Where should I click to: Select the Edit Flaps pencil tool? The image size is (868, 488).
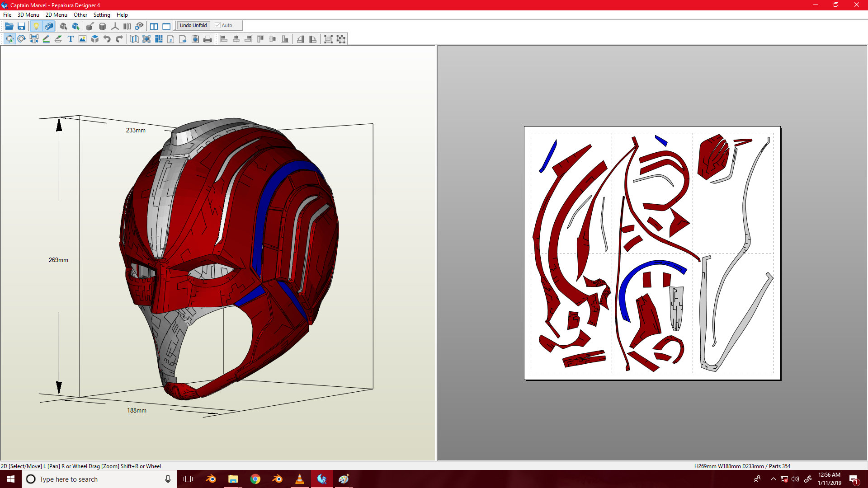tap(46, 39)
